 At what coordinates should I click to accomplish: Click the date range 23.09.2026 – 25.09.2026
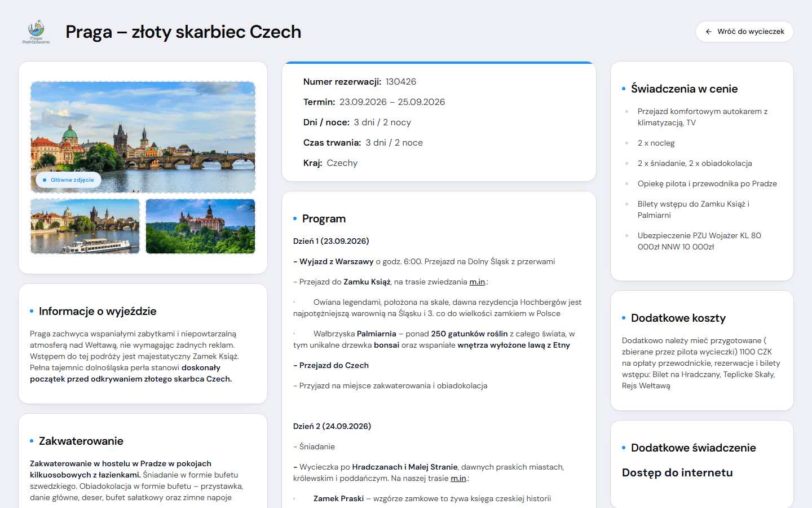(x=392, y=102)
